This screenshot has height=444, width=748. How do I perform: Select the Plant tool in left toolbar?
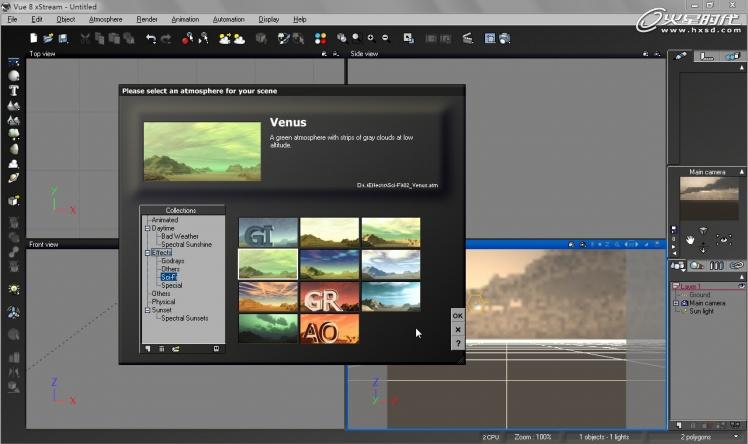tap(14, 134)
